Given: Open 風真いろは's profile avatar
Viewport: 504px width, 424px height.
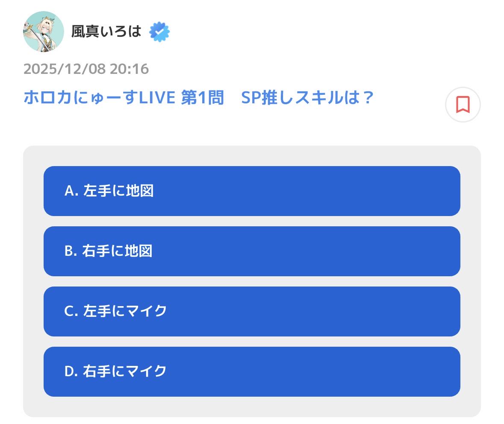Looking at the screenshot, I should [43, 32].
